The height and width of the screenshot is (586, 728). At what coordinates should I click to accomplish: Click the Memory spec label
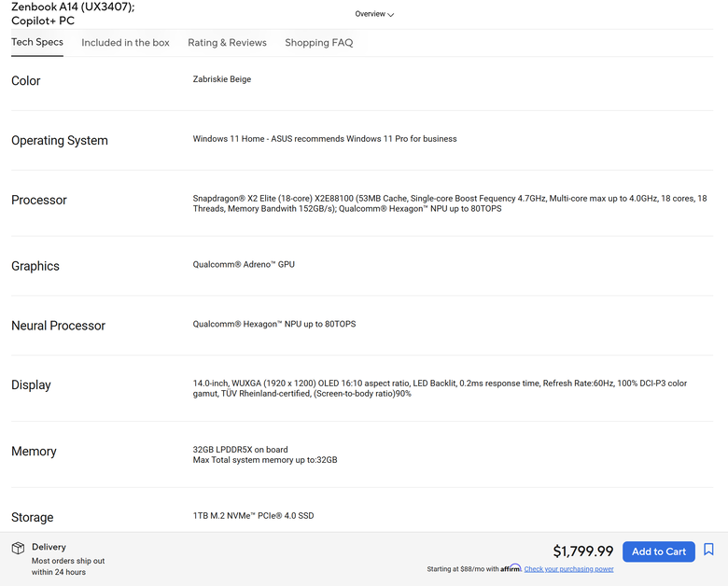point(34,452)
